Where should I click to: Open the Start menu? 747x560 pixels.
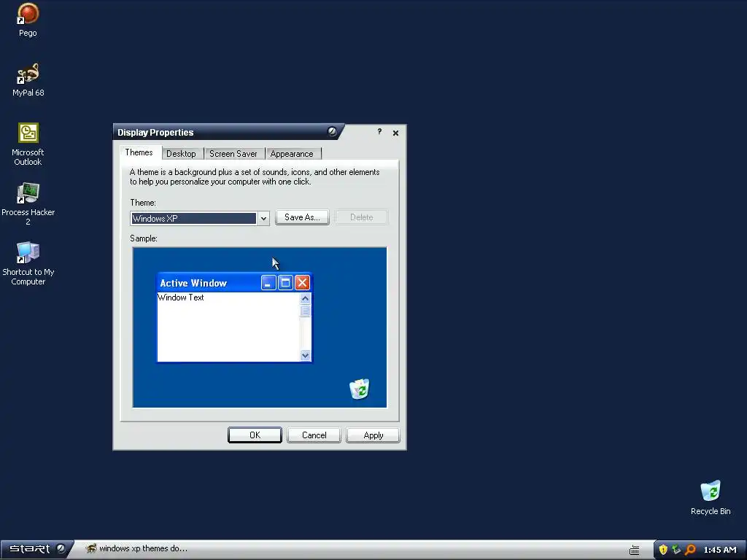point(37,549)
